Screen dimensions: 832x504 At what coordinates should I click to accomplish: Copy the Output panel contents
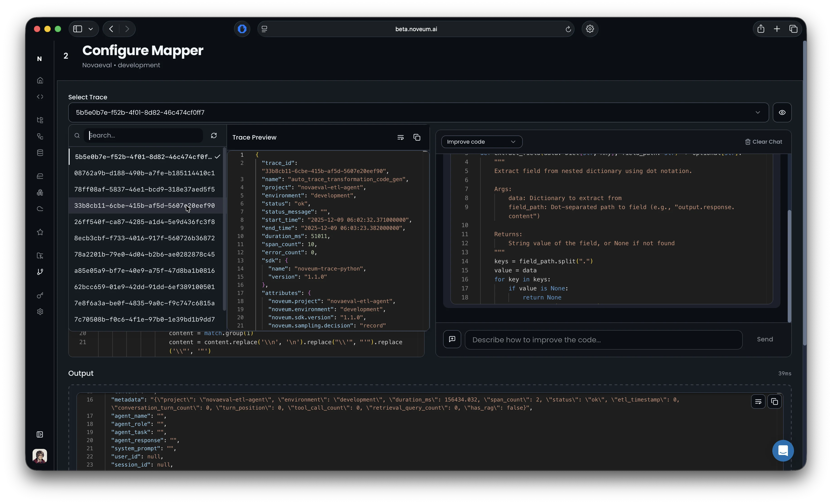pyautogui.click(x=775, y=401)
